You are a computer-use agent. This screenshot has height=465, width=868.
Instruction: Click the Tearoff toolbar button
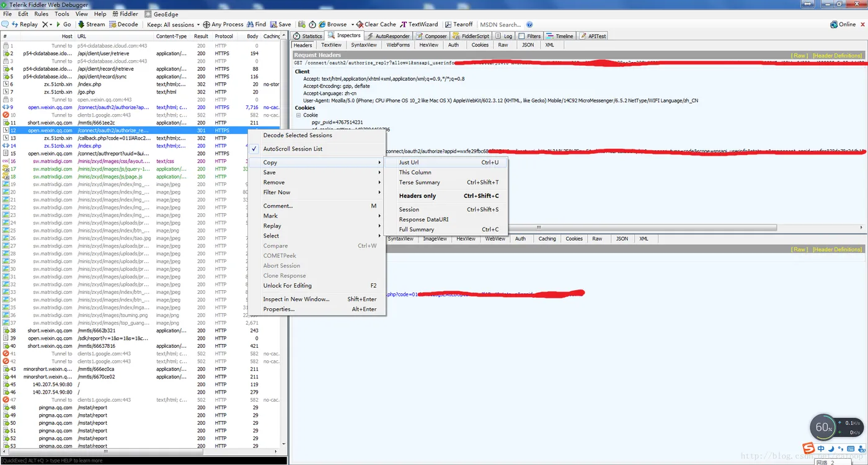click(459, 25)
